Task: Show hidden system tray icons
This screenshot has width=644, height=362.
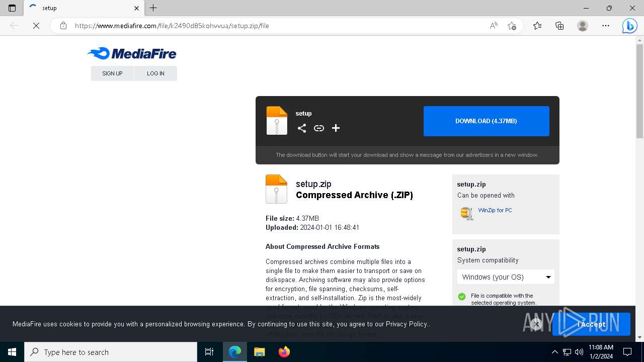Action: (x=554, y=352)
